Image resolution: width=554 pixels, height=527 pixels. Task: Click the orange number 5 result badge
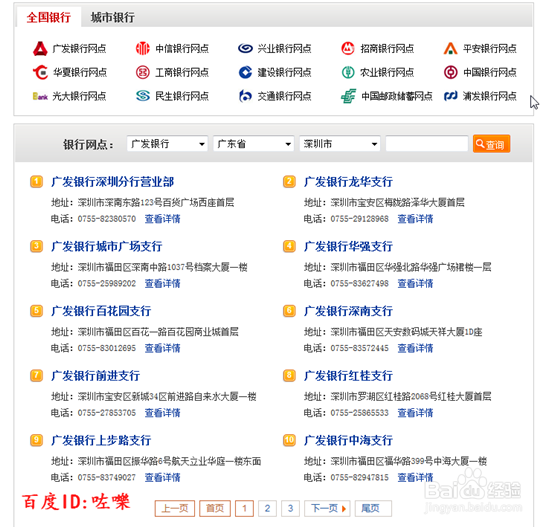[36, 311]
